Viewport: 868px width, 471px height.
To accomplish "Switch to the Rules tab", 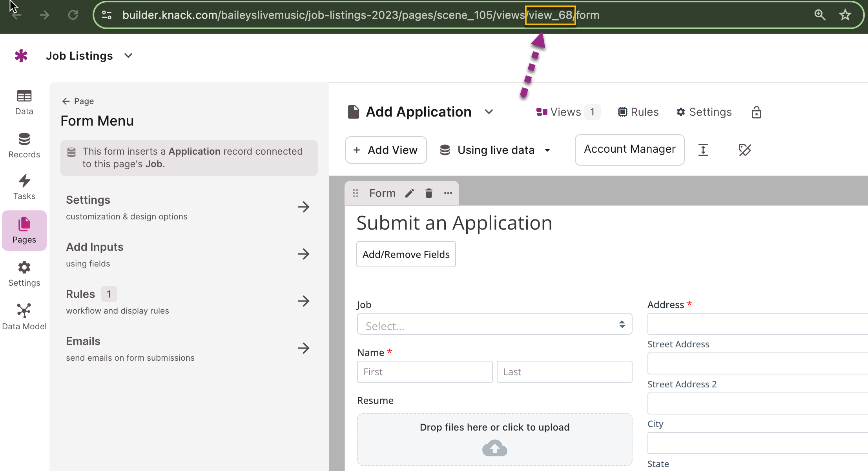I will [x=638, y=112].
